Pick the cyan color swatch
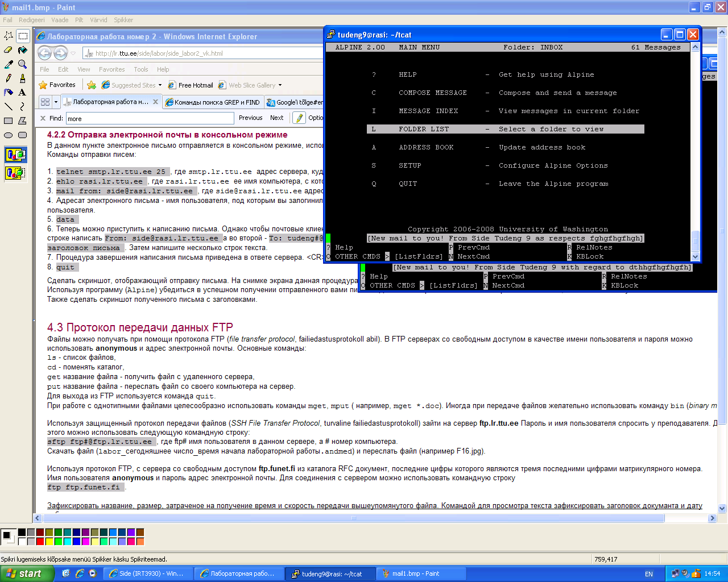Viewport: 728px width, 582px height. pyautogui.click(x=67, y=542)
